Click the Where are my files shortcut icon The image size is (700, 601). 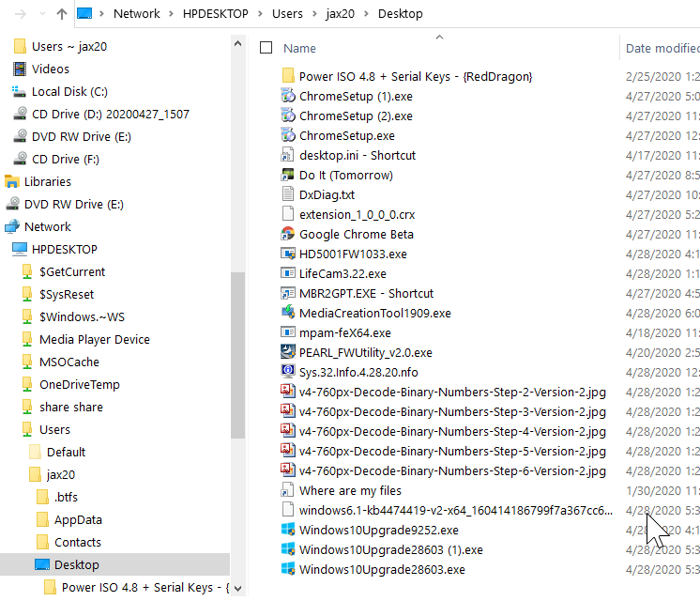point(288,490)
